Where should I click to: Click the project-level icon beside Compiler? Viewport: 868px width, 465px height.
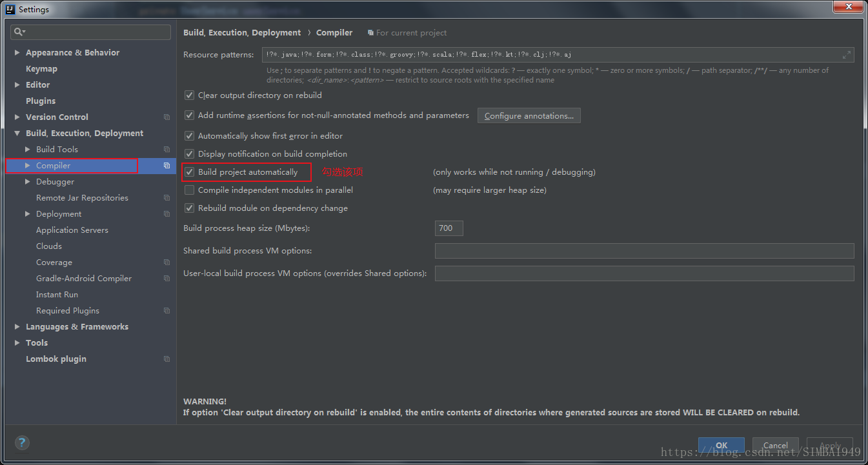(167, 166)
